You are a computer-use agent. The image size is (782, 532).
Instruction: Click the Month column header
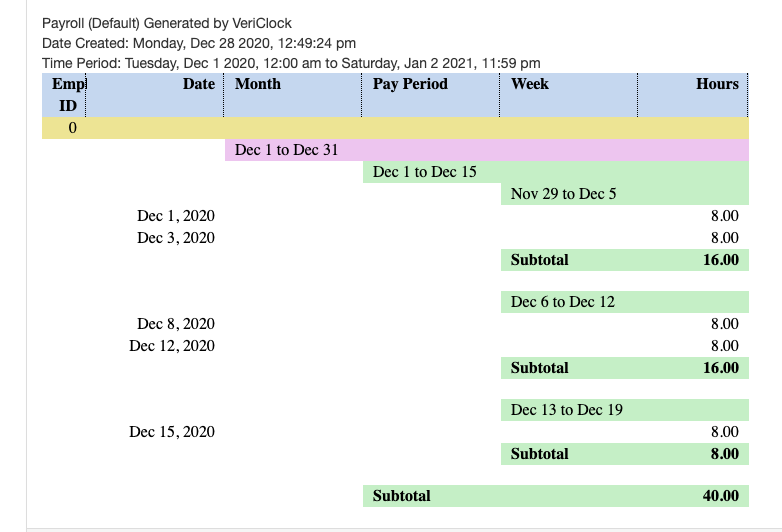point(258,84)
